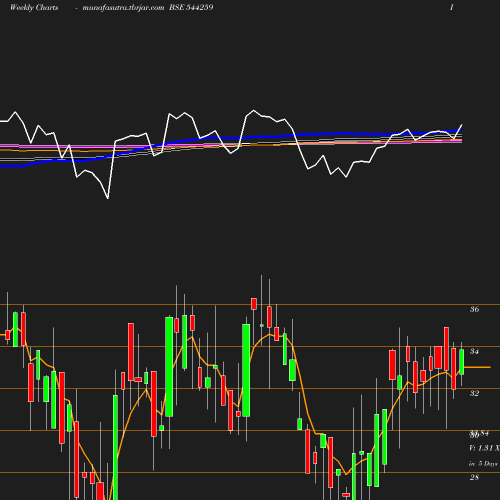Click the '28' price axis label
The width and height of the screenshot is (500, 500).
(474, 477)
